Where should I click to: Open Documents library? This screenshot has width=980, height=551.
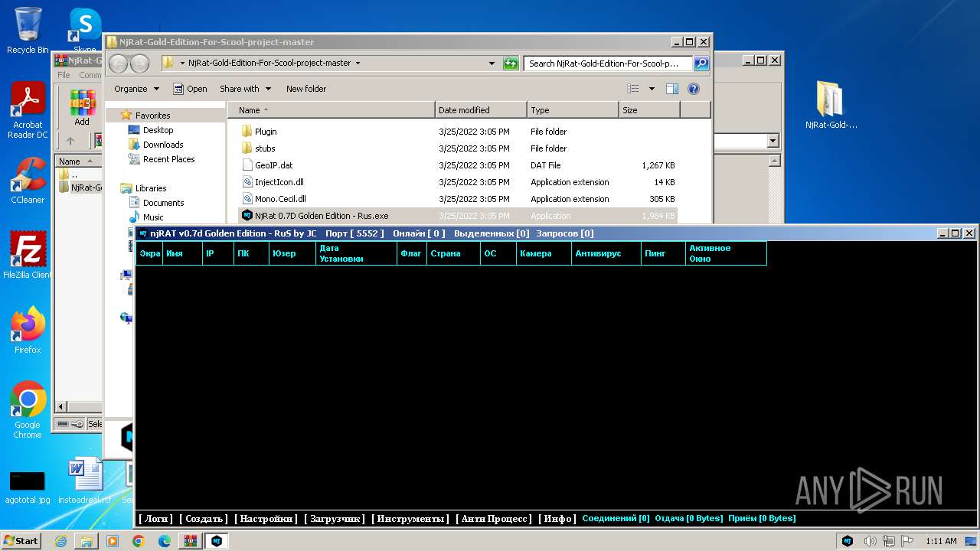(163, 203)
